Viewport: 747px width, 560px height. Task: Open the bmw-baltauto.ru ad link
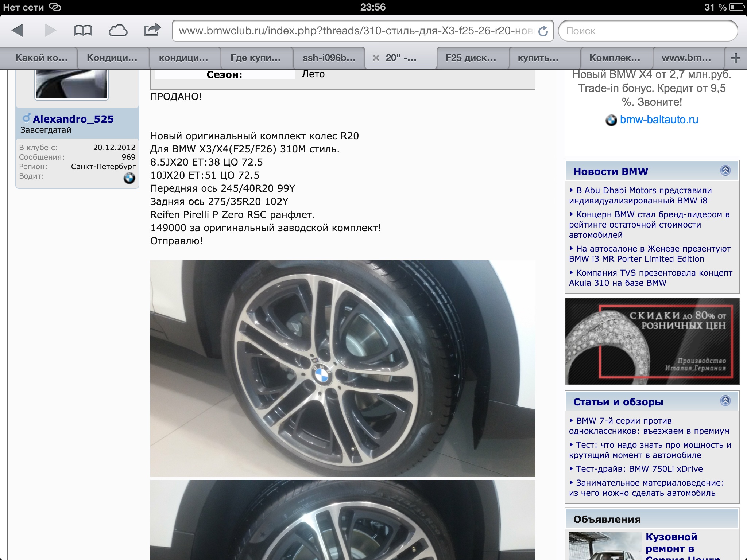click(x=659, y=120)
